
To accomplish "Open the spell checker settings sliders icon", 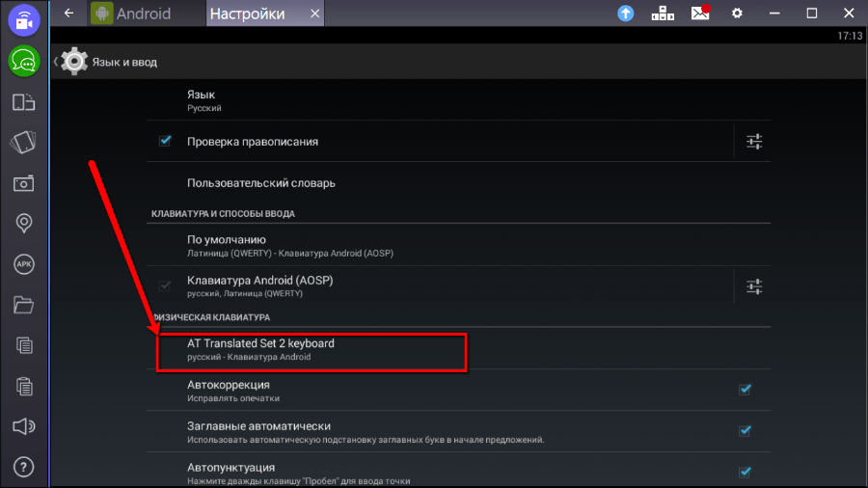I will click(754, 142).
